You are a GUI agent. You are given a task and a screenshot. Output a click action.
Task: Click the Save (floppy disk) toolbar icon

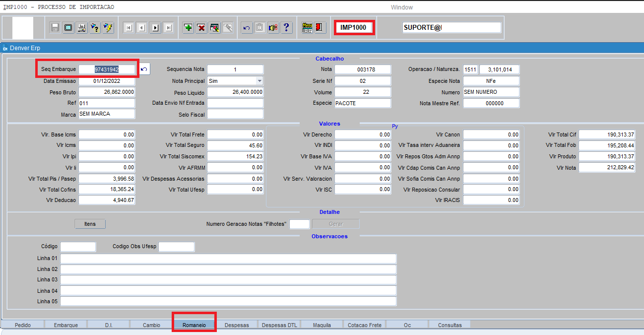(x=55, y=28)
